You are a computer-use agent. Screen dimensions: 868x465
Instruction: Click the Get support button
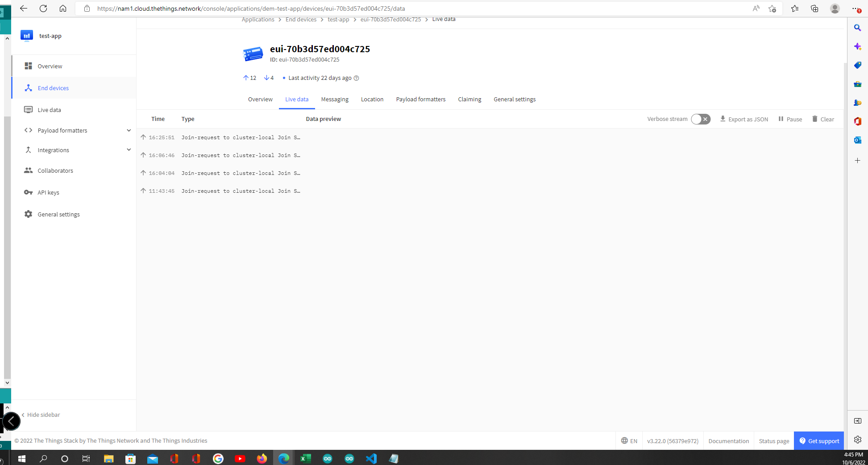(819, 441)
